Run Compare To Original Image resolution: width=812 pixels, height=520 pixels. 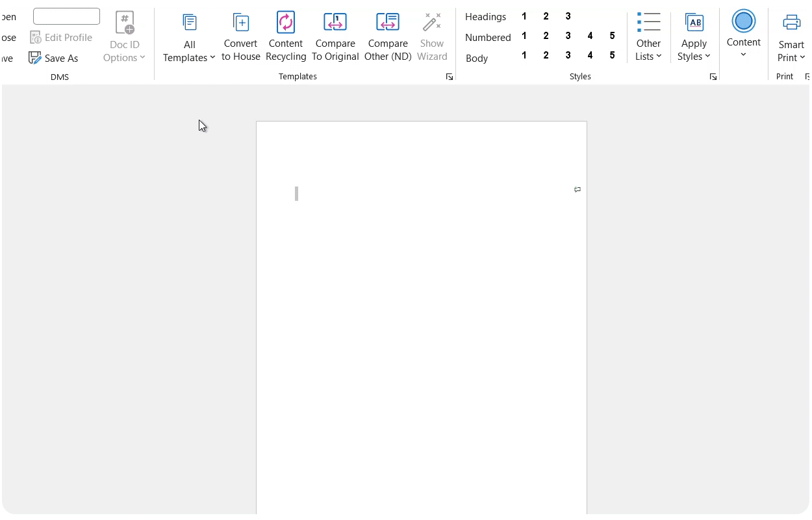(335, 37)
